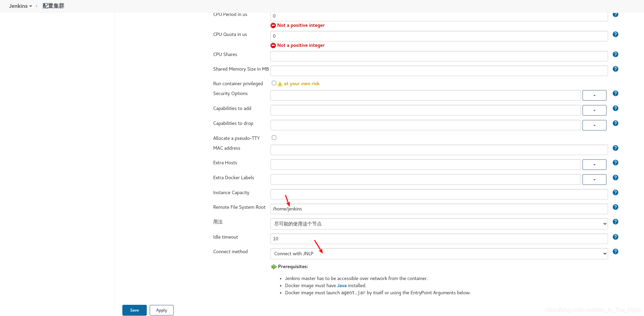View help for Capabilities to add
Image resolution: width=644 pixels, height=316 pixels.
tap(616, 108)
